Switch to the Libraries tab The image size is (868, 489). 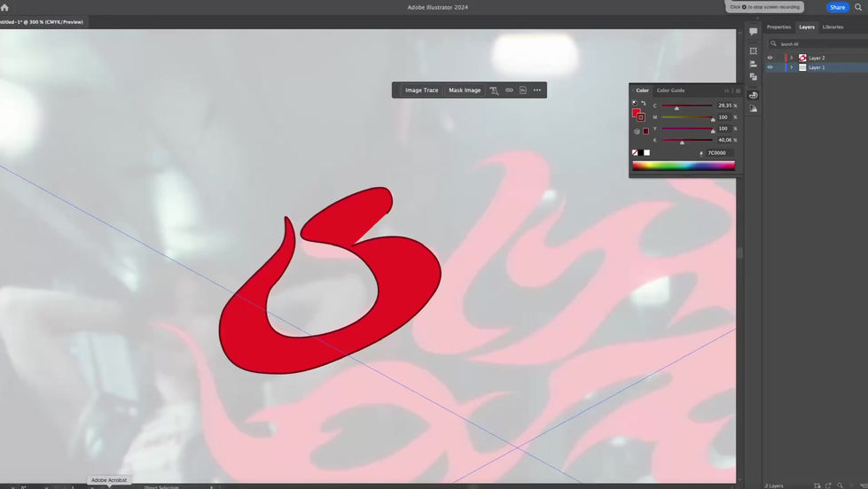(x=833, y=27)
